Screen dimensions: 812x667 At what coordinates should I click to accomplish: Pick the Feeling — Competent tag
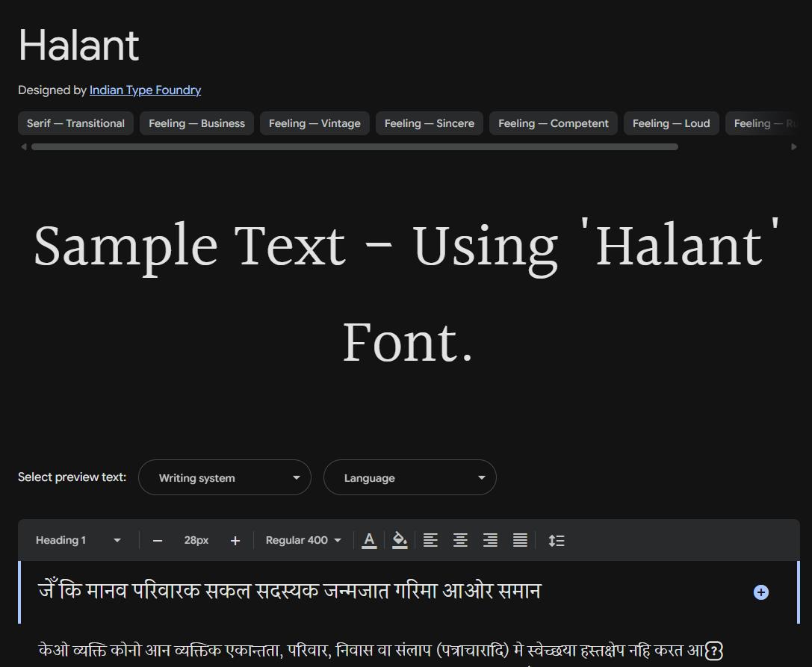click(553, 123)
